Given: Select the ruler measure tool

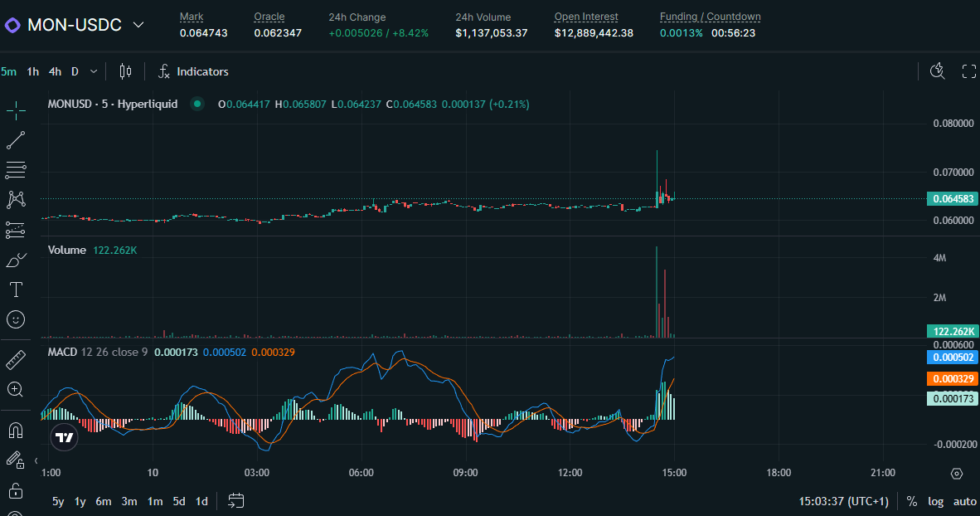Looking at the screenshot, I should (16, 360).
